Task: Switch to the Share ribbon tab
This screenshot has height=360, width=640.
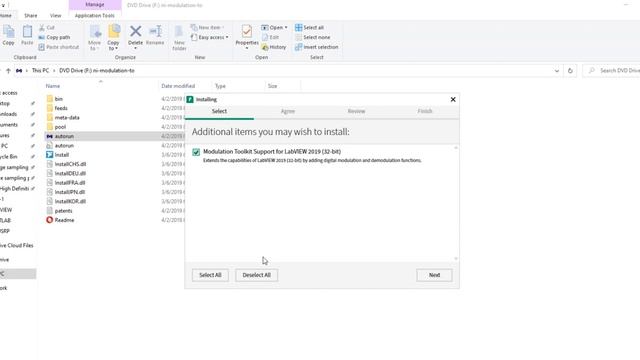Action: (31, 16)
